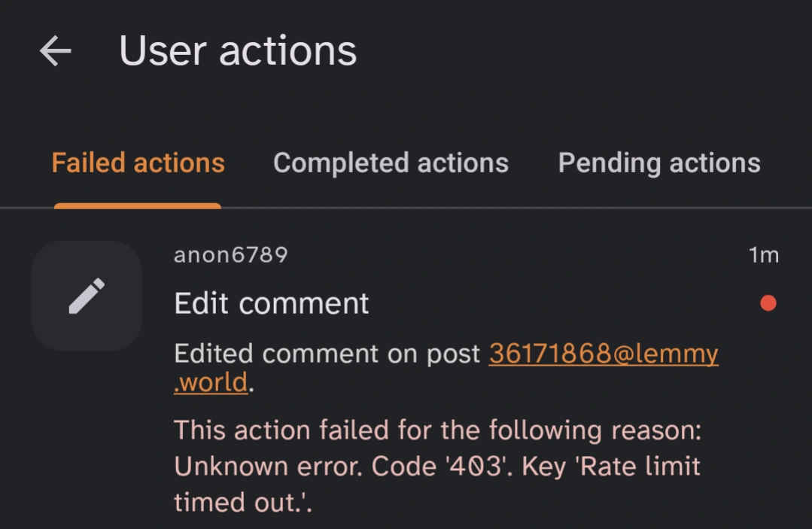Click the anon6789 username label
The width and height of the screenshot is (812, 529).
click(230, 255)
